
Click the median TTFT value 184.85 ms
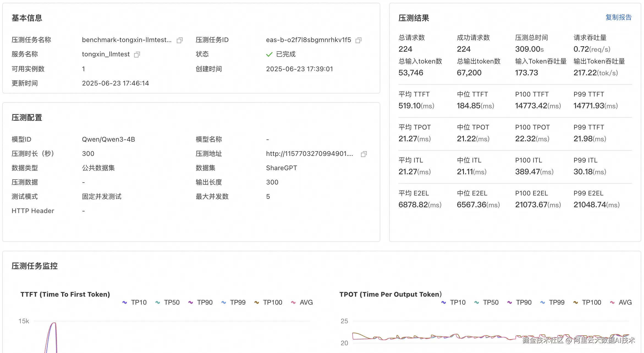tap(475, 106)
